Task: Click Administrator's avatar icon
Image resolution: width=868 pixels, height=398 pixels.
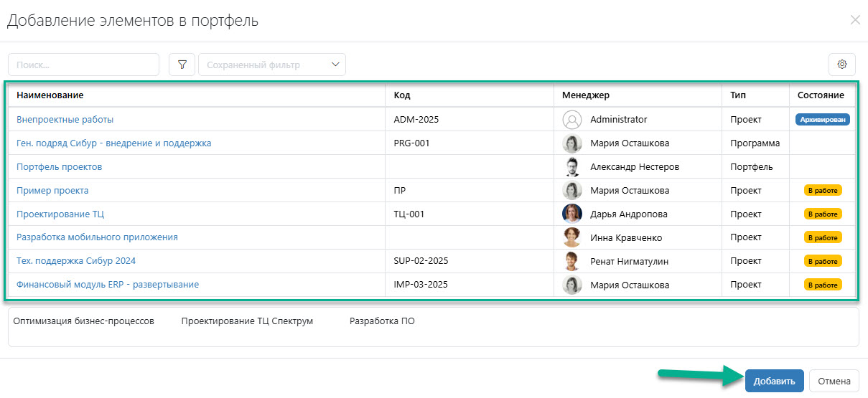Action: tap(571, 120)
